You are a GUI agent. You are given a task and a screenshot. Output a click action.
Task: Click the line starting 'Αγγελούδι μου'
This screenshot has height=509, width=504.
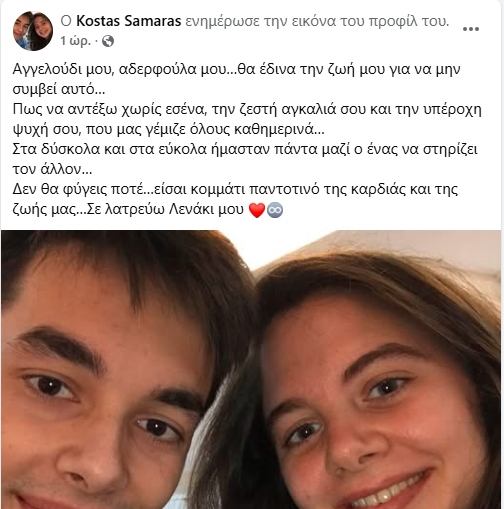click(237, 69)
